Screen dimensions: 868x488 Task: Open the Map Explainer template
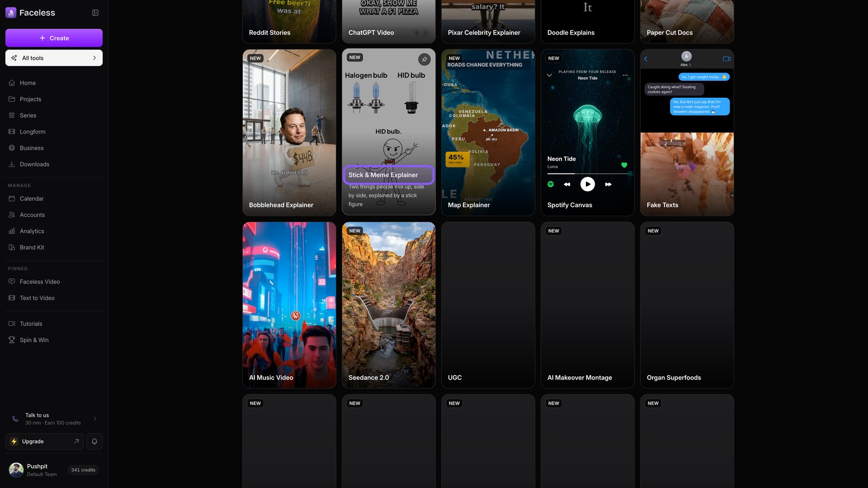488,132
